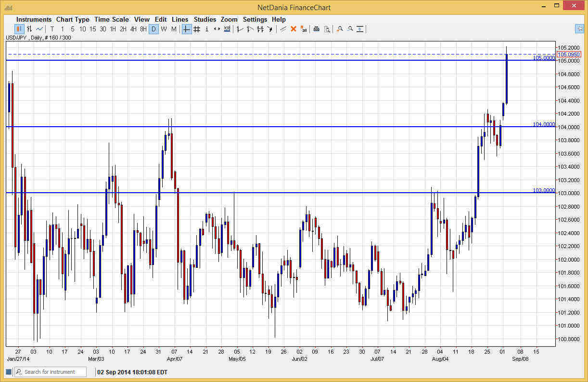Viewport: 588px width, 382px height.
Task: Select the 1H timeframe button
Action: click(113, 29)
